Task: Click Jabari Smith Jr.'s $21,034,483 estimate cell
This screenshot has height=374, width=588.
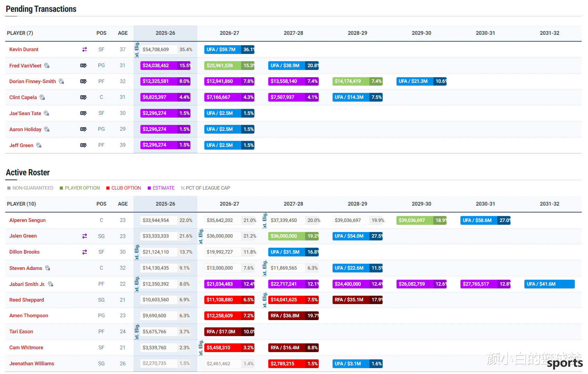Action: point(229,284)
